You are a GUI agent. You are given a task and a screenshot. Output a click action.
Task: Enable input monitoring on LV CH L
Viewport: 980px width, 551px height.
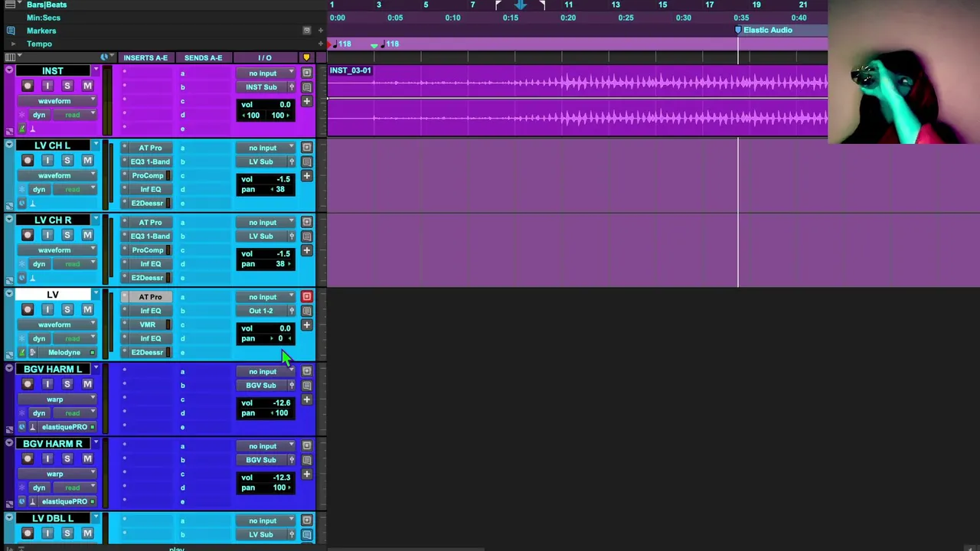(x=47, y=160)
